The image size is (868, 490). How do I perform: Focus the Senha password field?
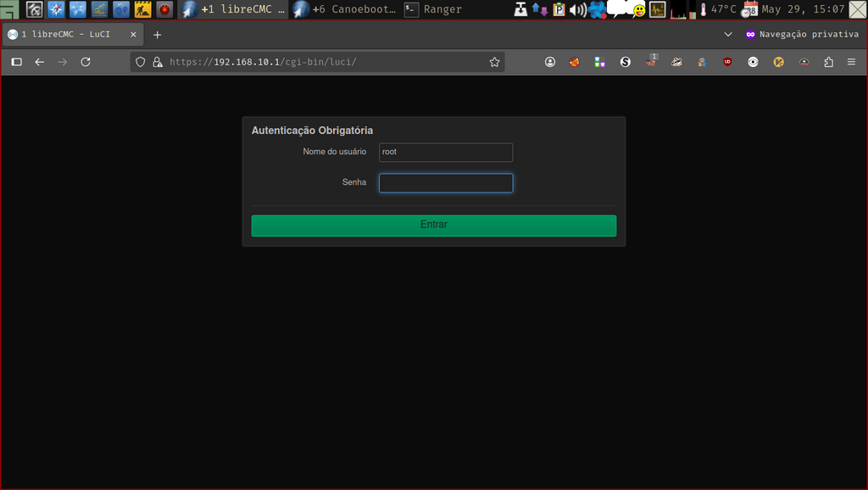click(x=445, y=183)
